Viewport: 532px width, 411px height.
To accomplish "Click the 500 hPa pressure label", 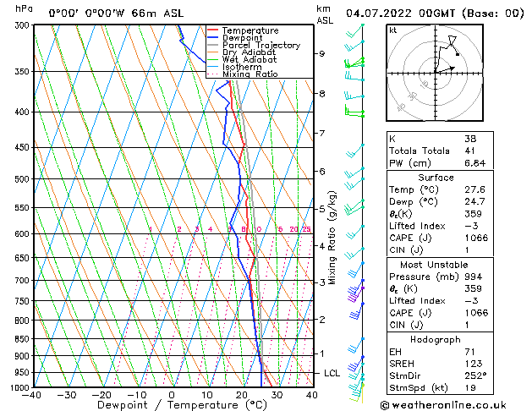I will (x=24, y=179).
